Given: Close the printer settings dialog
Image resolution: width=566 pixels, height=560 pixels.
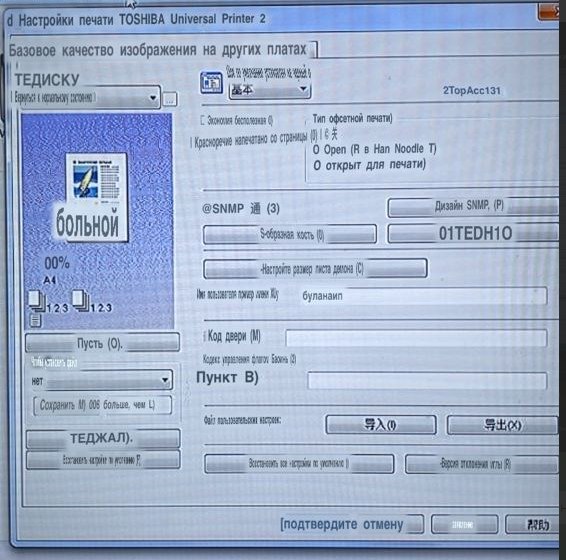Looking at the screenshot, I should (x=549, y=12).
